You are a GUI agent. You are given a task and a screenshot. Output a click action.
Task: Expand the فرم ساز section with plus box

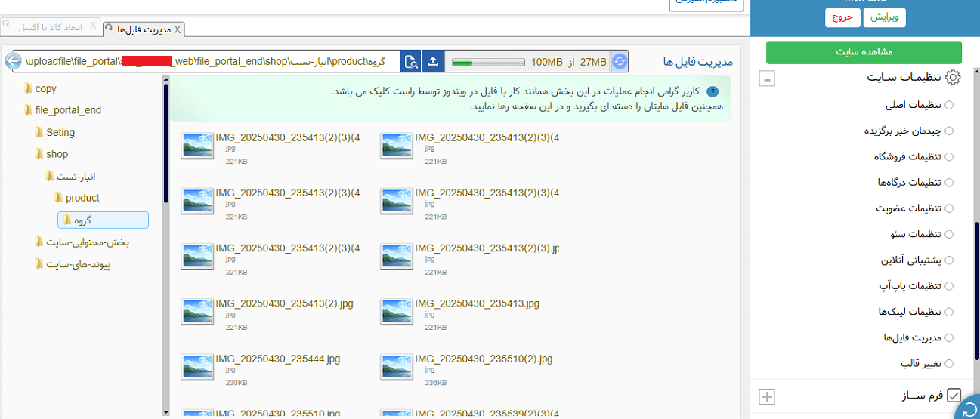[x=766, y=396]
